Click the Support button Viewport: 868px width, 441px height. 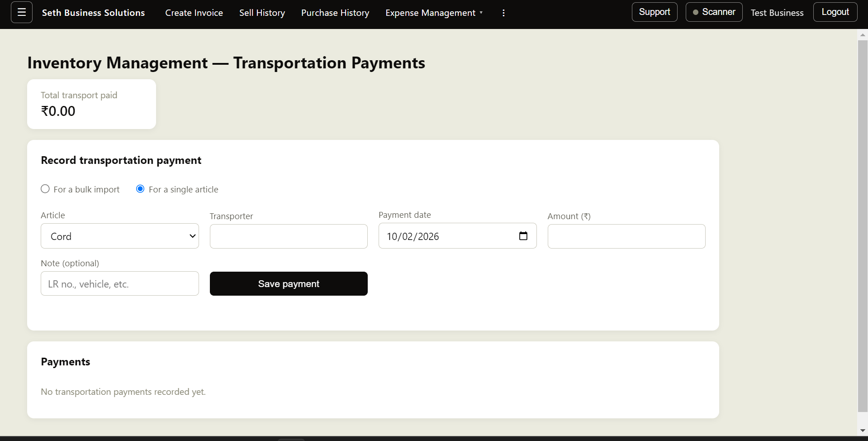click(x=655, y=12)
